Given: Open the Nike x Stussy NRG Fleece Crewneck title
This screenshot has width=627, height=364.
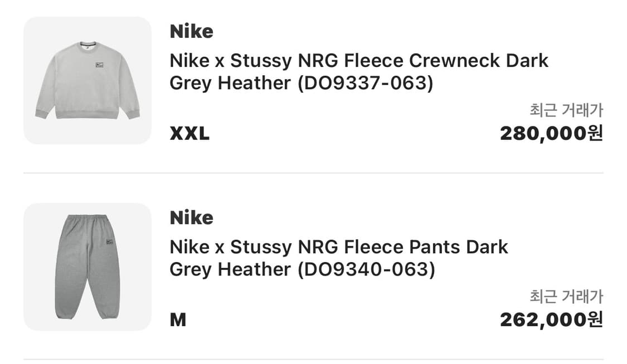Looking at the screenshot, I should pyautogui.click(x=359, y=60).
